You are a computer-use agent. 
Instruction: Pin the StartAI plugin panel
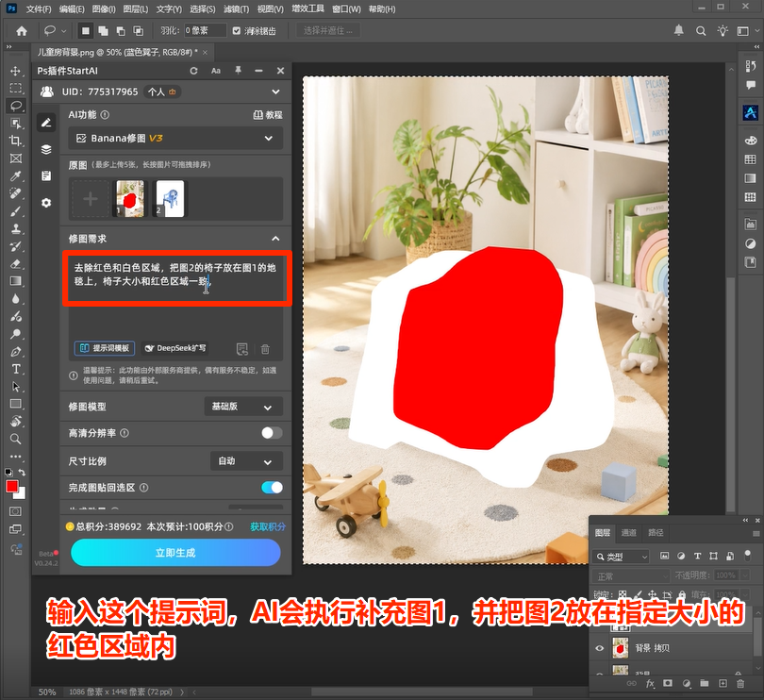239,71
